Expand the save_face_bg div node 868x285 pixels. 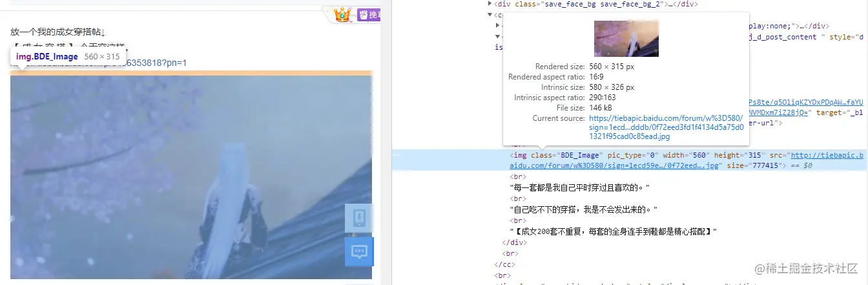(490, 4)
